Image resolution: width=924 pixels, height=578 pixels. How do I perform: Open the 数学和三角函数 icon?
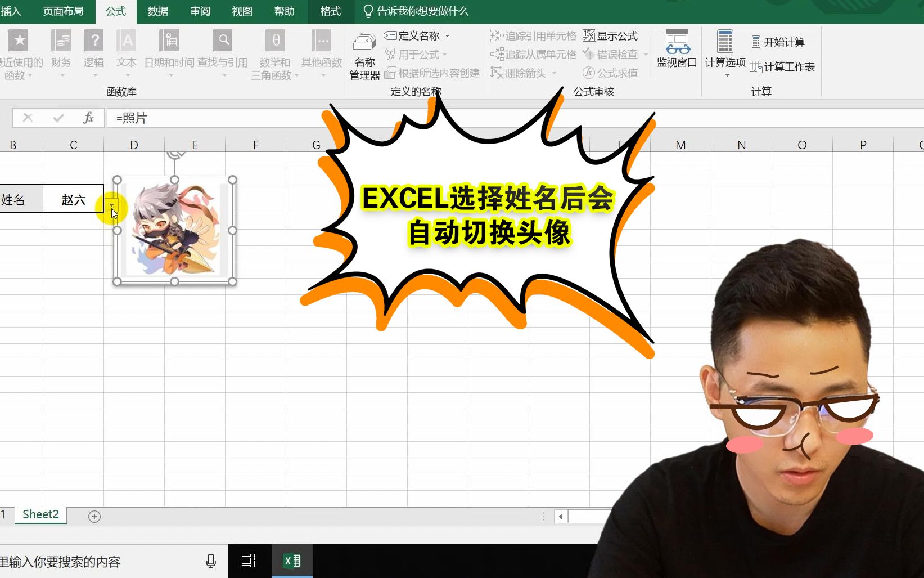coord(274,54)
